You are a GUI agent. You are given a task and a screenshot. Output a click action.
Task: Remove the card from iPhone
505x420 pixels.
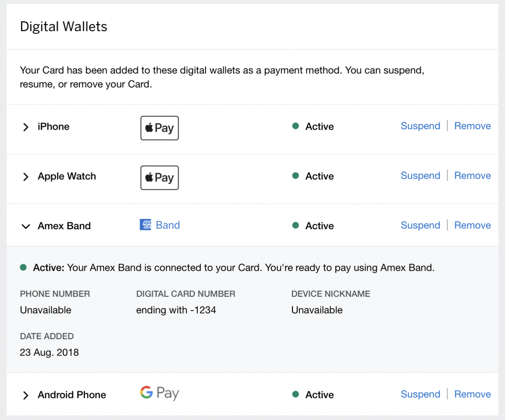(472, 126)
